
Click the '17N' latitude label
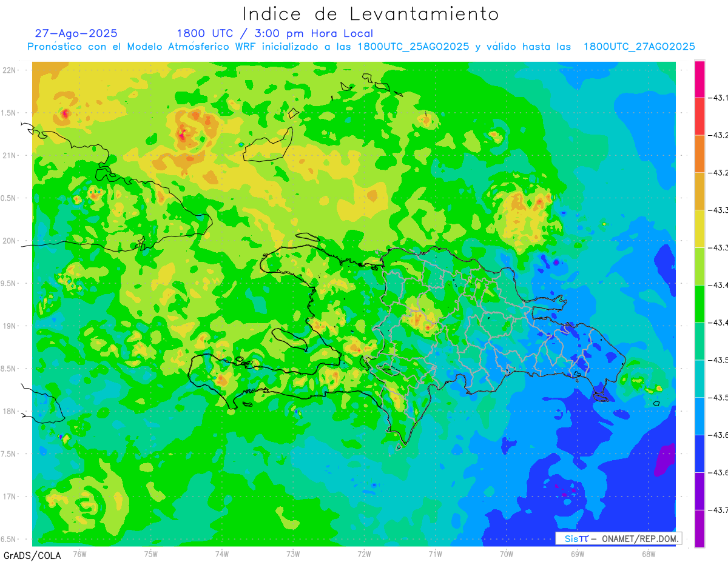(10, 497)
